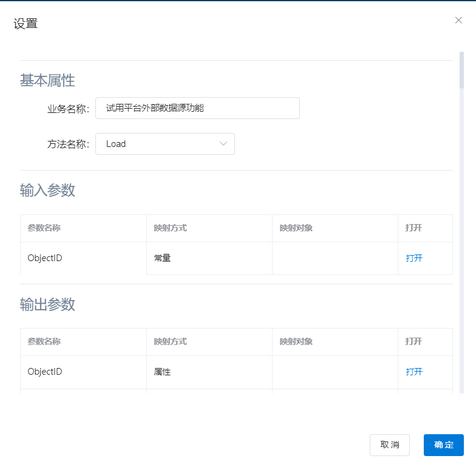Open the 方法名称 Load dropdown
The height and width of the screenshot is (467, 476).
[x=158, y=144]
